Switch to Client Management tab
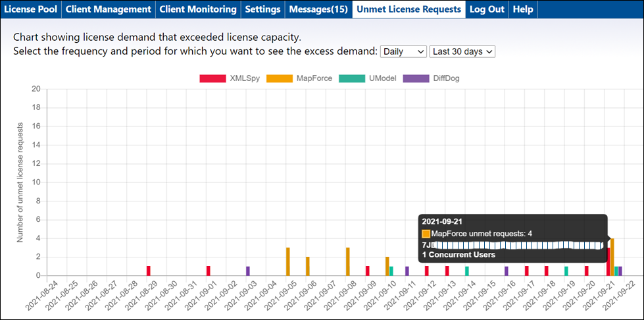This screenshot has width=644, height=320. [109, 9]
